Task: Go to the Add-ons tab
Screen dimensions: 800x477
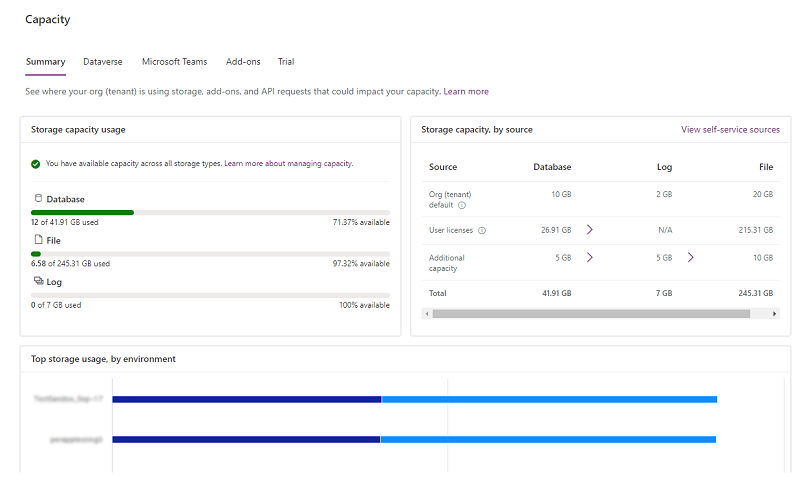Action: 243,62
